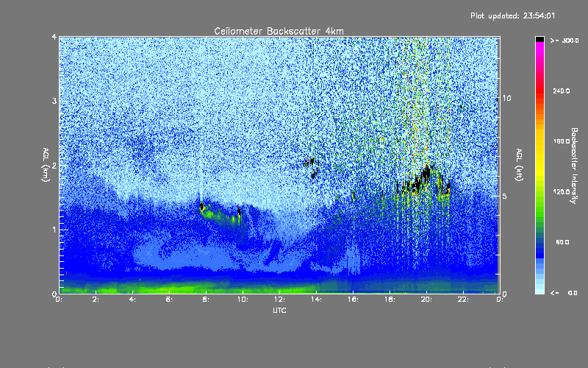Screen dimensions: 588x368
Task: Click the '1' km tick label on left axis
Action: (x=54, y=230)
